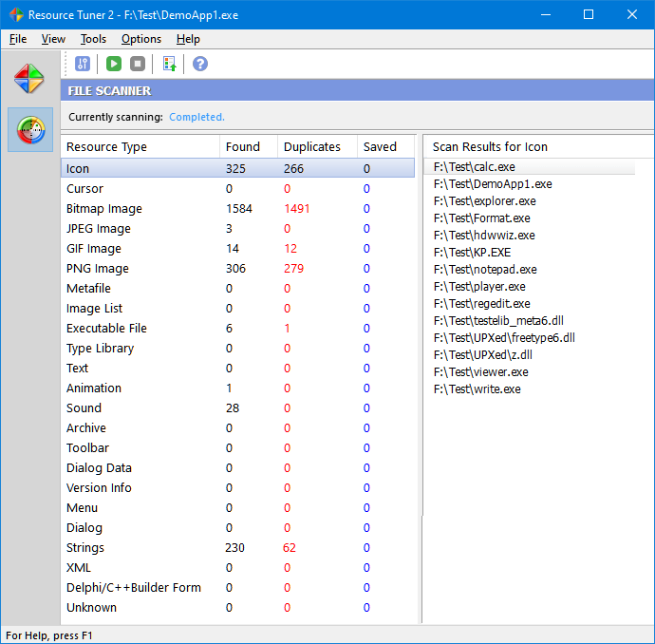Select the Delphi/C++Builder Form row
Image resolution: width=655 pixels, height=644 pixels.
[x=237, y=588]
